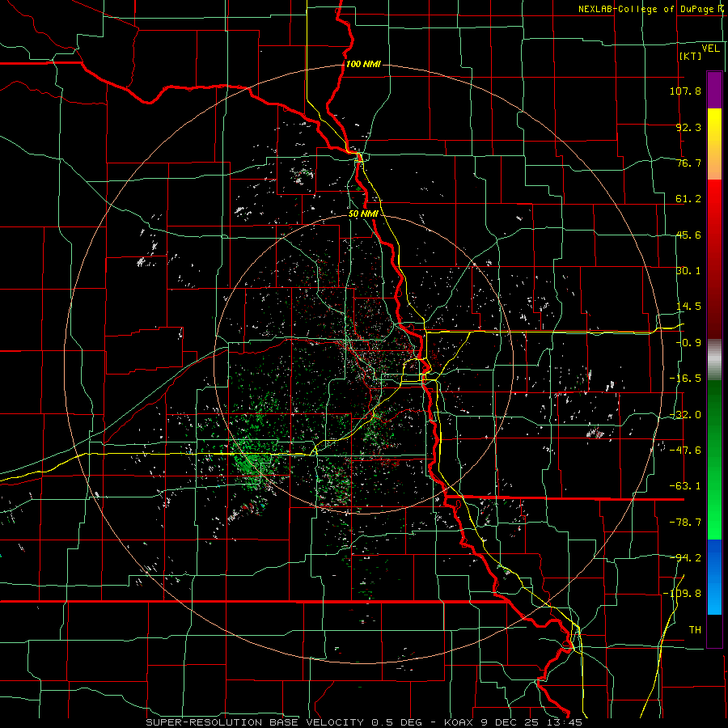
Task: Select the red segment of the color scale
Action: (714, 259)
